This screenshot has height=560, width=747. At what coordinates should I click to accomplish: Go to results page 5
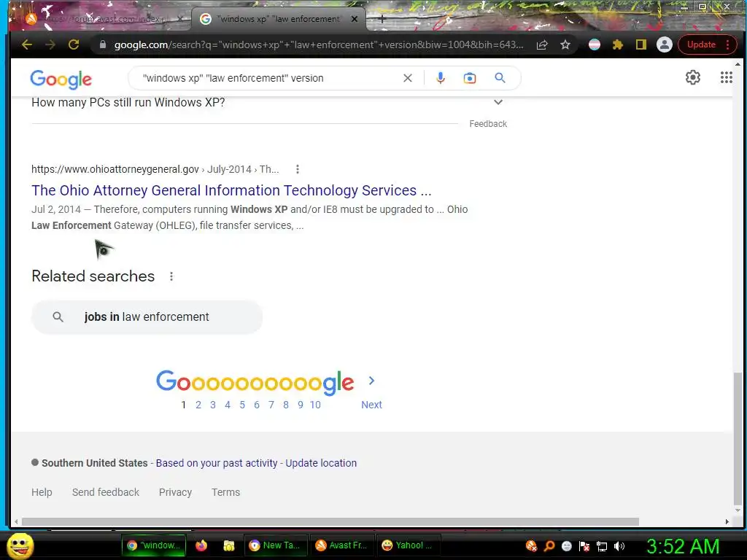(242, 405)
